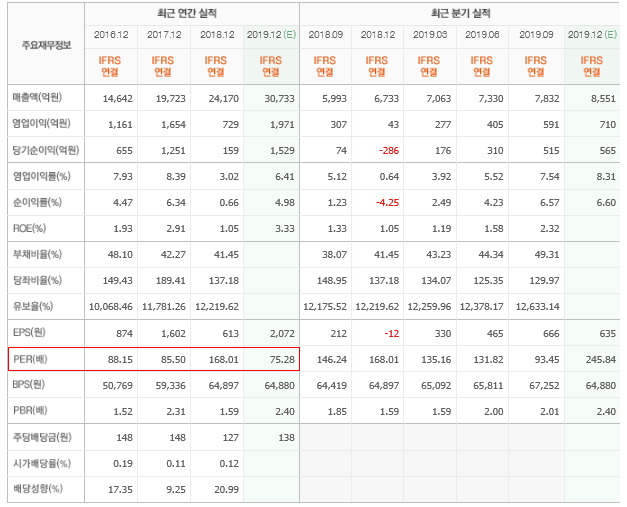Click the sales value '30,733'

tap(280, 99)
